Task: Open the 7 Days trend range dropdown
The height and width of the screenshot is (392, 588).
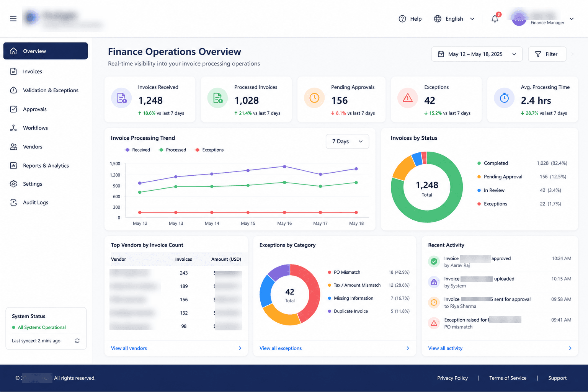Action: [x=348, y=141]
